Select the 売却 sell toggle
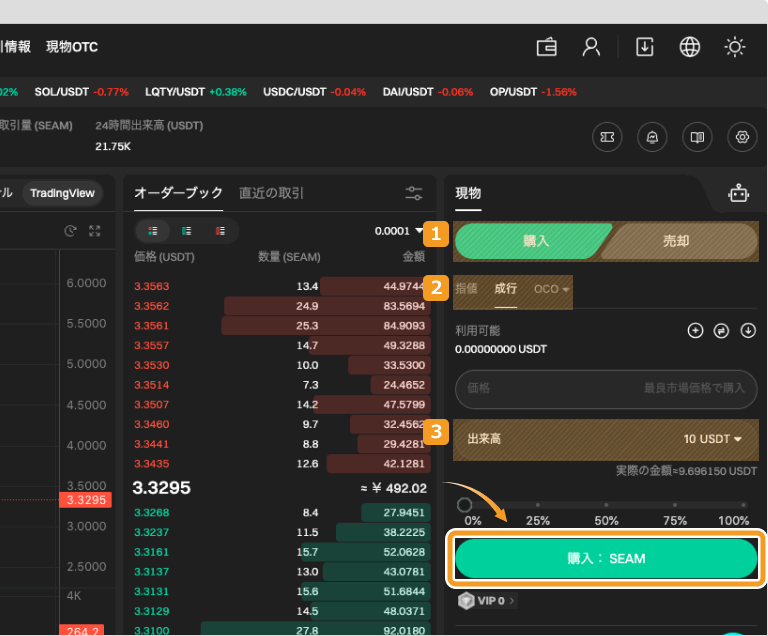 tap(676, 241)
